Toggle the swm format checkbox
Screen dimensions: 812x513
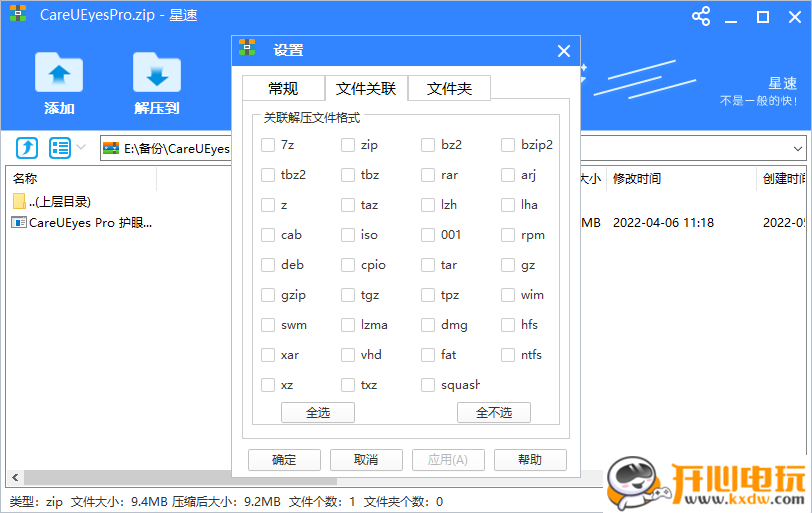coord(268,325)
